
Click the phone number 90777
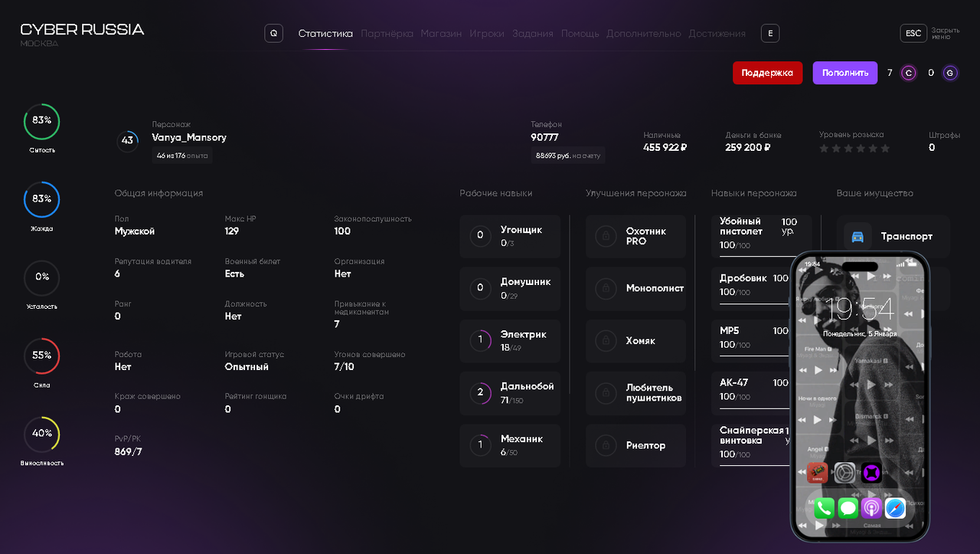coord(544,138)
